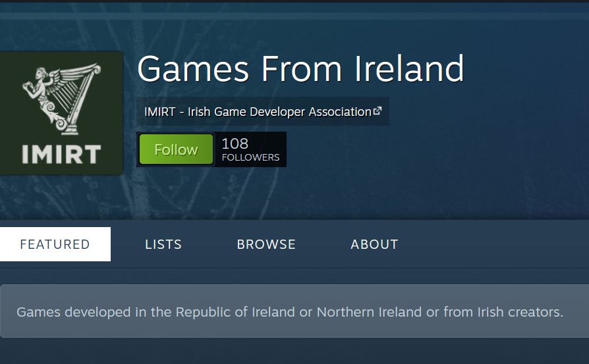Go to the ABOUT tab
Image resolution: width=589 pixels, height=364 pixels.
374,244
